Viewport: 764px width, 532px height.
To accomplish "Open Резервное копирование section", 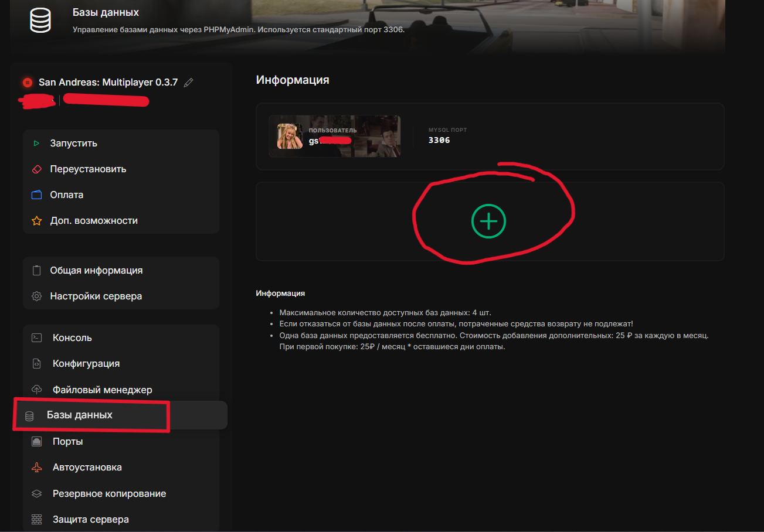I will (109, 493).
